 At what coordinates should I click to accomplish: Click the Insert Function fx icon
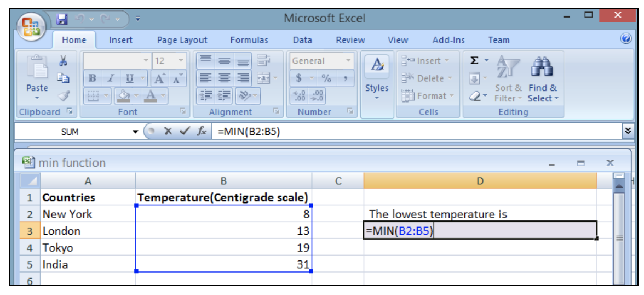tap(202, 132)
